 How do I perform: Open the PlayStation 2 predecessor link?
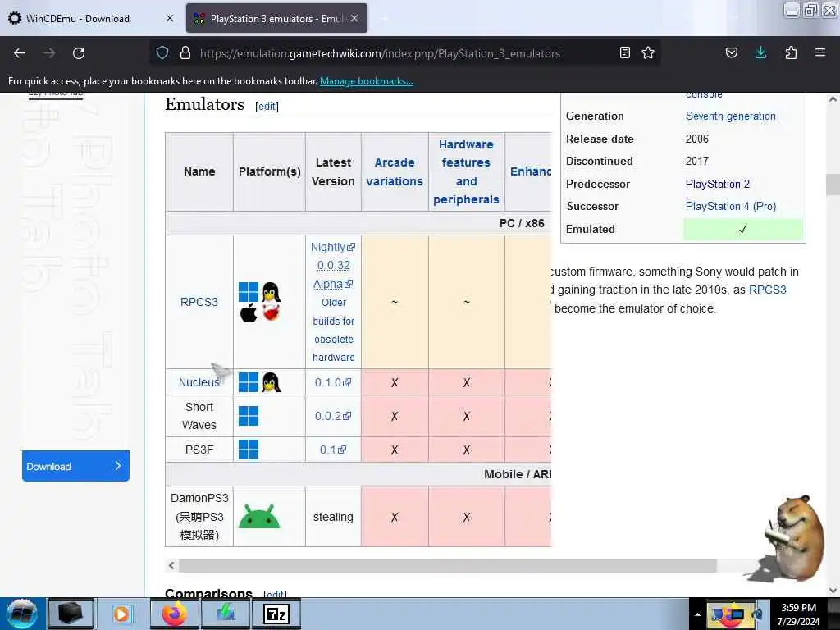pyautogui.click(x=717, y=185)
